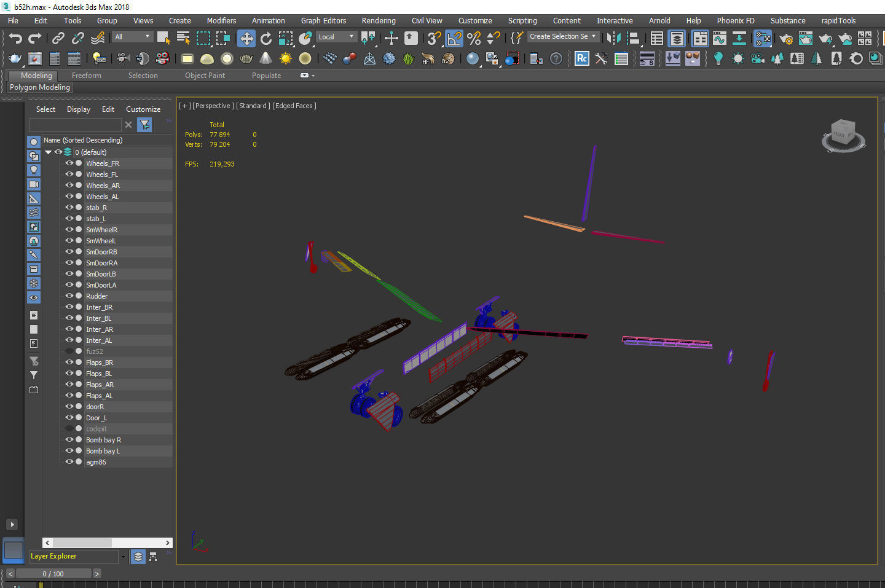
Task: Click the Polygon Modeling panel button
Action: (40, 87)
